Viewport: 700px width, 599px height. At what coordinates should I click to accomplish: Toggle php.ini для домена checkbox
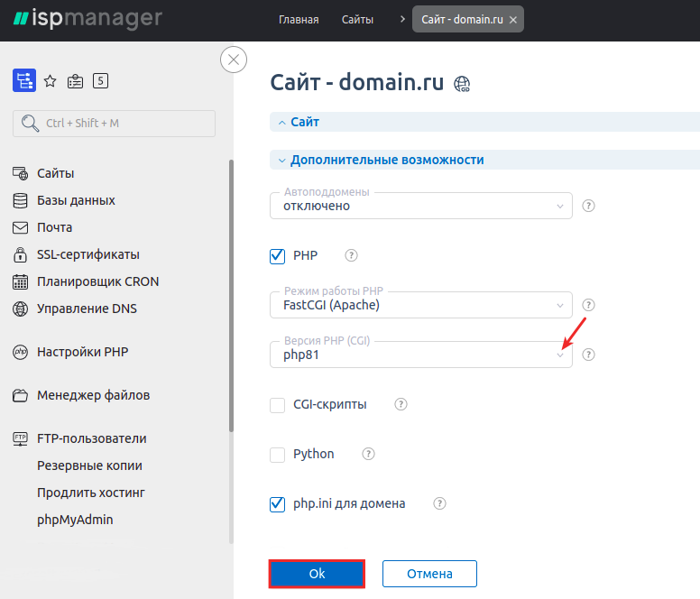277,504
